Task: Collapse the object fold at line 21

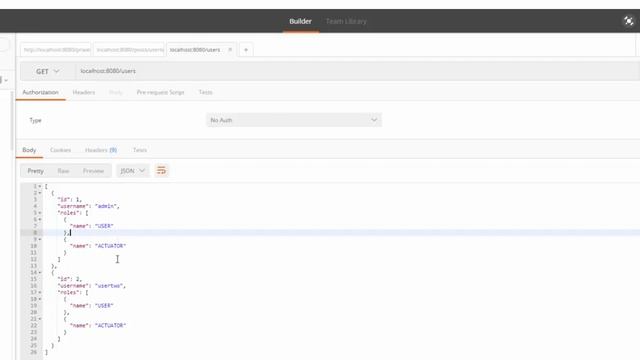Action: (40, 319)
